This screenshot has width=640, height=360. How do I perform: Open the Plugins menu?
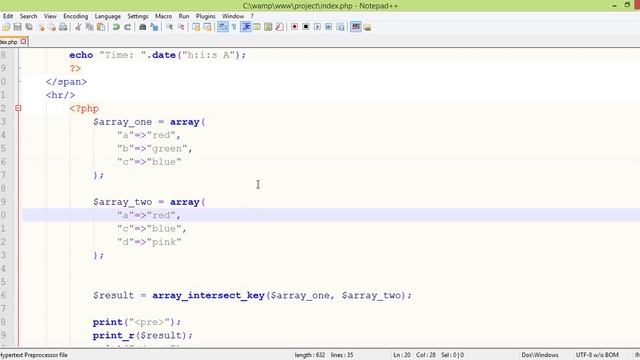(x=205, y=16)
